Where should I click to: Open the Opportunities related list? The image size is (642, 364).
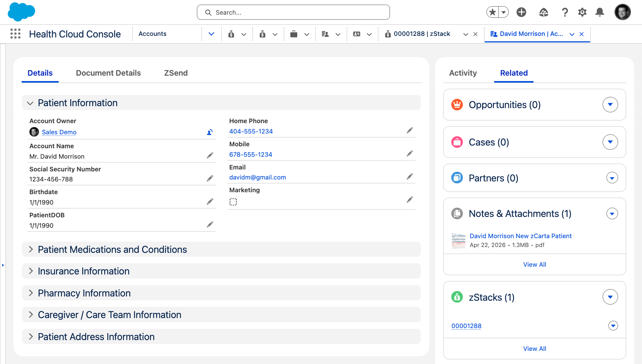(505, 105)
